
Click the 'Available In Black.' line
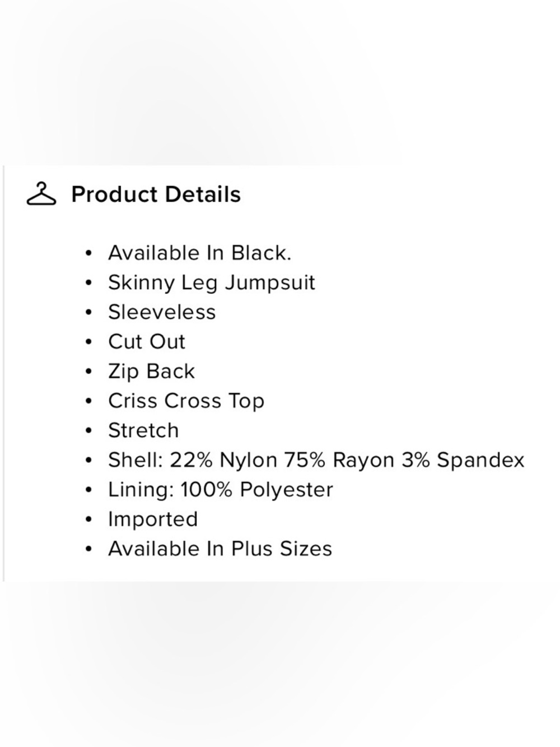click(x=200, y=253)
